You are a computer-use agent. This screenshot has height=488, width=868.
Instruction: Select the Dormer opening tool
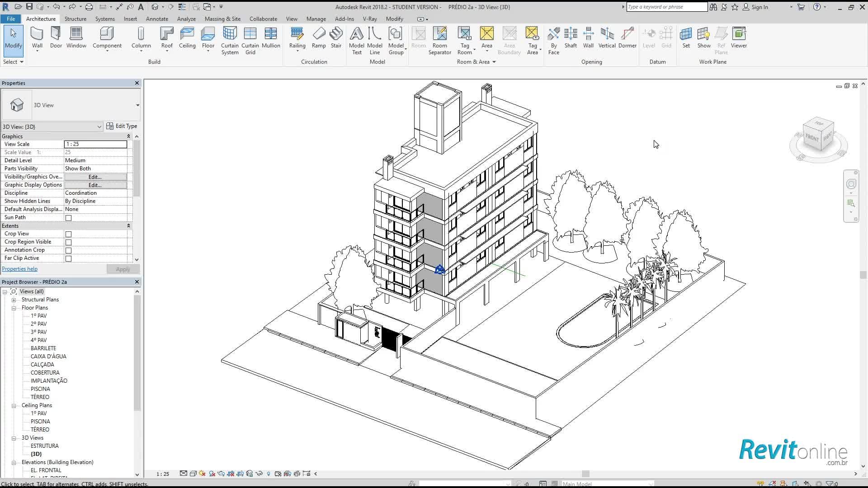tap(627, 38)
